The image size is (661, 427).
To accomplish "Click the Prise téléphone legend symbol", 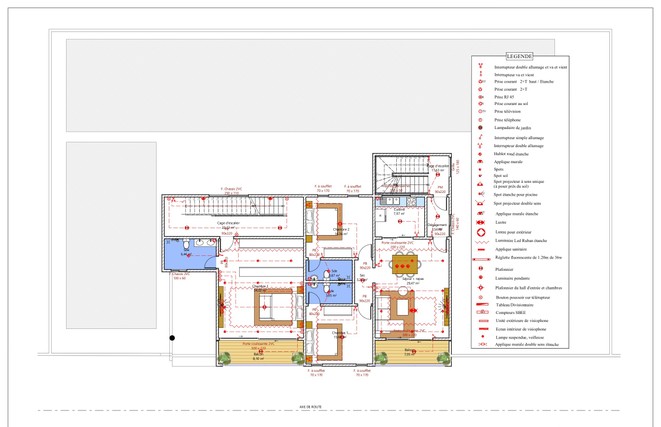I will pyautogui.click(x=480, y=120).
